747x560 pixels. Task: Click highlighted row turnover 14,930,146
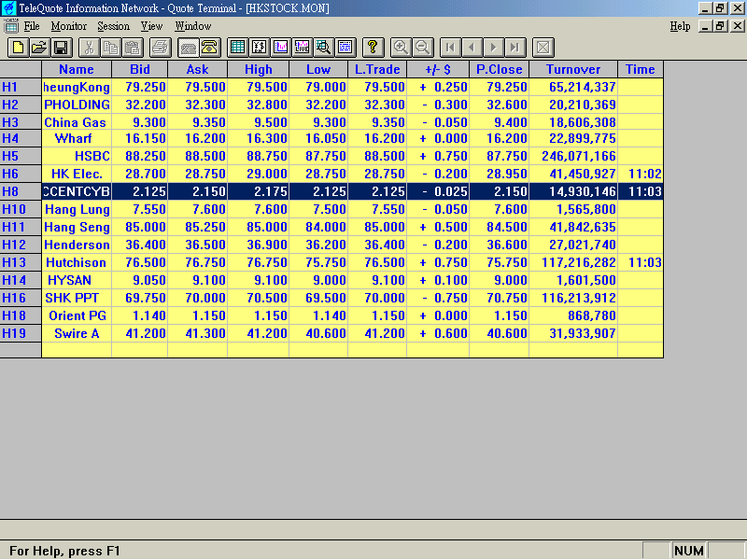[573, 191]
